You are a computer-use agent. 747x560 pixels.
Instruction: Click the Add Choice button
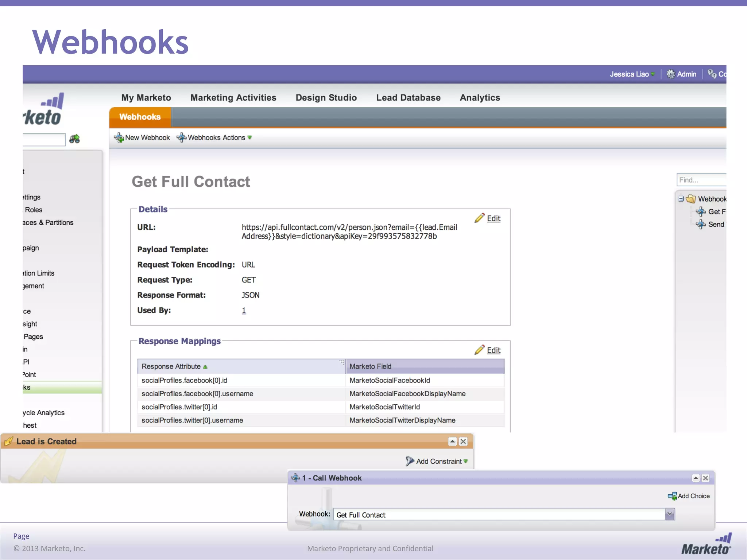point(689,496)
